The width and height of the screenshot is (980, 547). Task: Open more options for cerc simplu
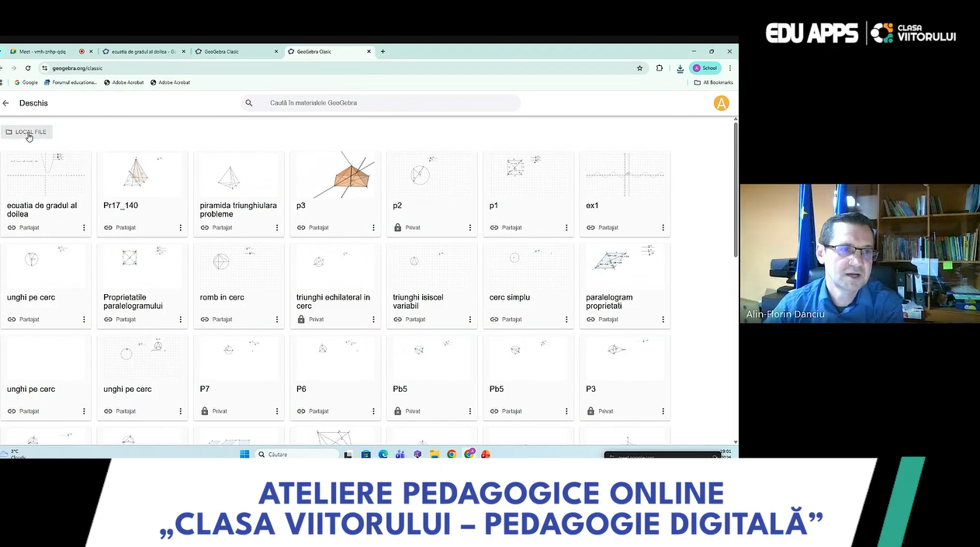(x=566, y=320)
